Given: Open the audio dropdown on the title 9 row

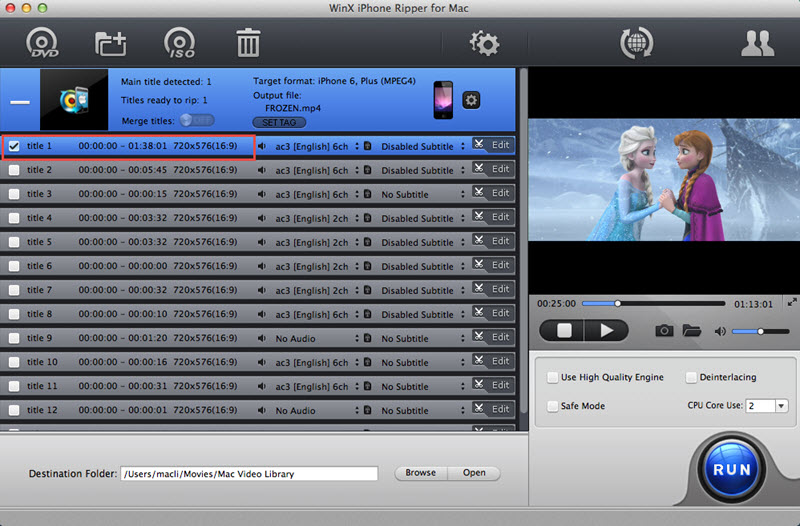Looking at the screenshot, I should pyautogui.click(x=317, y=338).
